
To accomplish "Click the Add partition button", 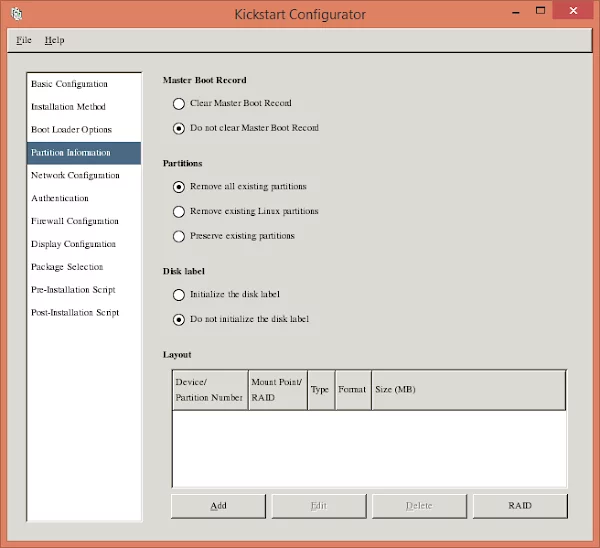I will point(218,506).
